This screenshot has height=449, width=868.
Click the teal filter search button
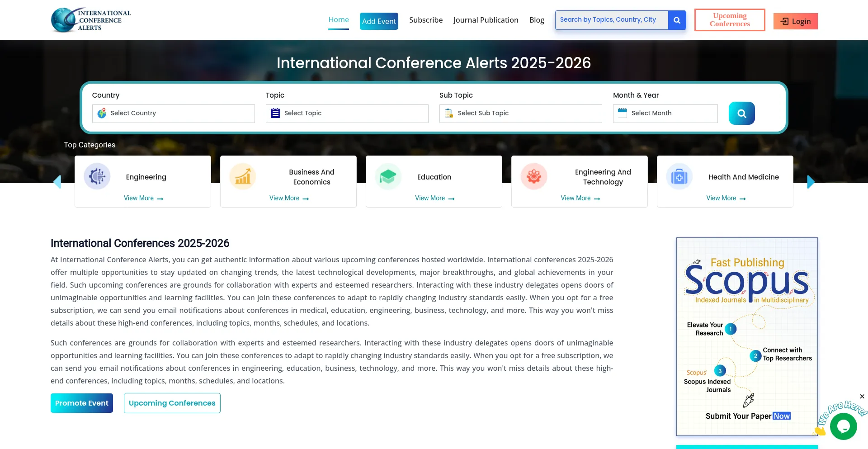coord(741,113)
